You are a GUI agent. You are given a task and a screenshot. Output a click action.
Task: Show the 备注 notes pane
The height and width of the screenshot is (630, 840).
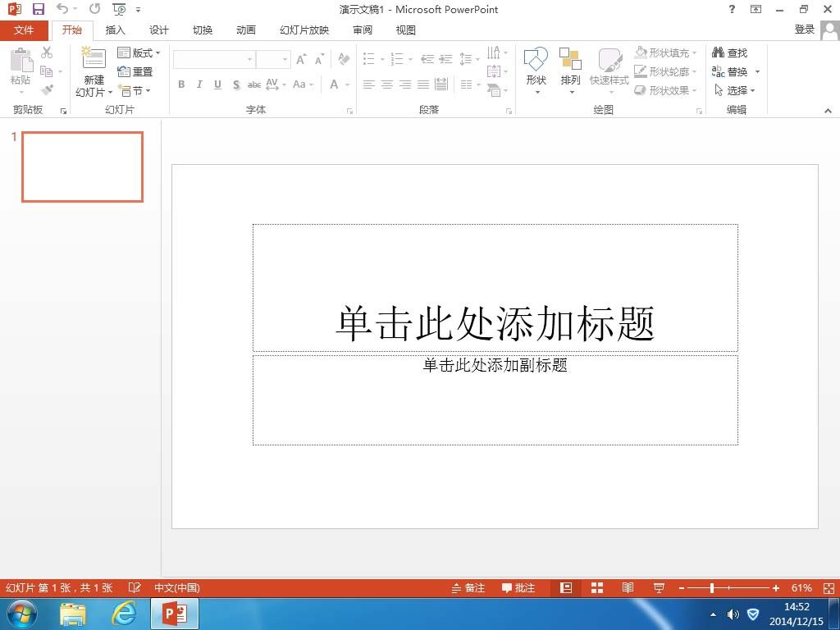click(468, 587)
